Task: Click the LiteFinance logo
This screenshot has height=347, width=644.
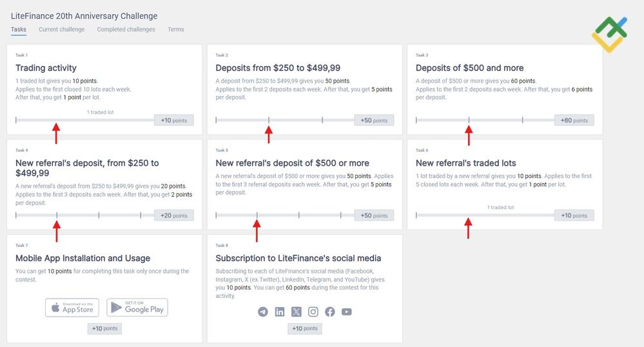Action: tap(609, 35)
